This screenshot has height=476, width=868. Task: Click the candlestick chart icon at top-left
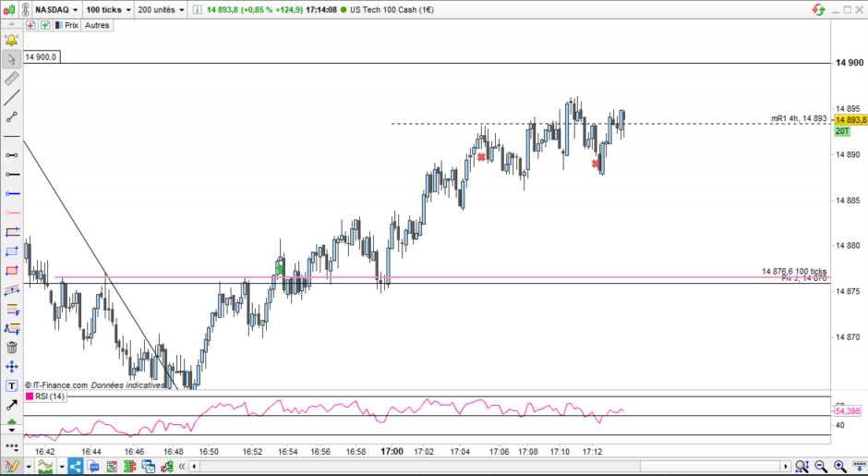point(9,10)
